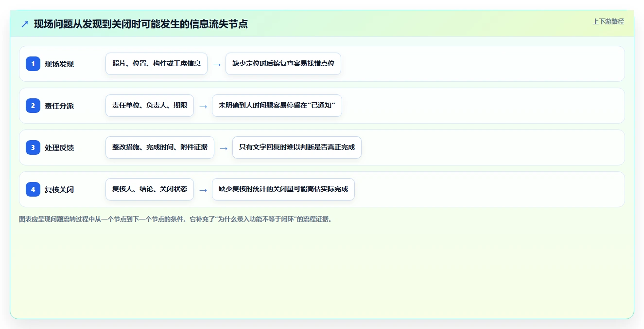
Task: Click the 缺少复核时统计的关闭量可能高估实际完成 box
Action: (x=283, y=189)
